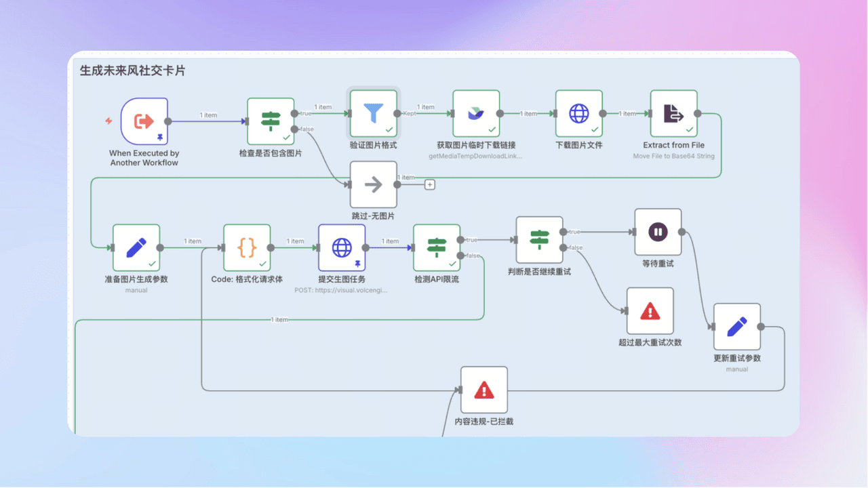Click the 等待重试 wait node
This screenshot has width=868, height=488.
(x=658, y=232)
